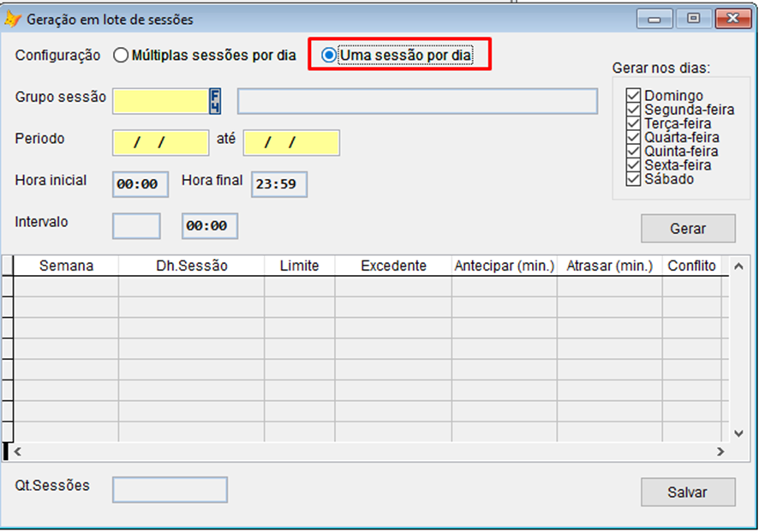The height and width of the screenshot is (532, 759).
Task: Click the grid scroll right arrow
Action: 720,451
